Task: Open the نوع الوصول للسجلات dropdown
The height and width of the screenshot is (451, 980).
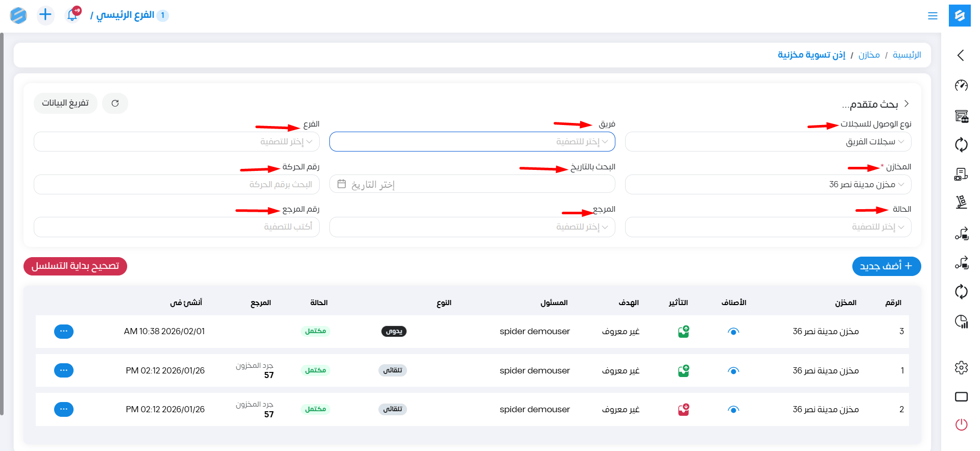Action: pos(768,142)
